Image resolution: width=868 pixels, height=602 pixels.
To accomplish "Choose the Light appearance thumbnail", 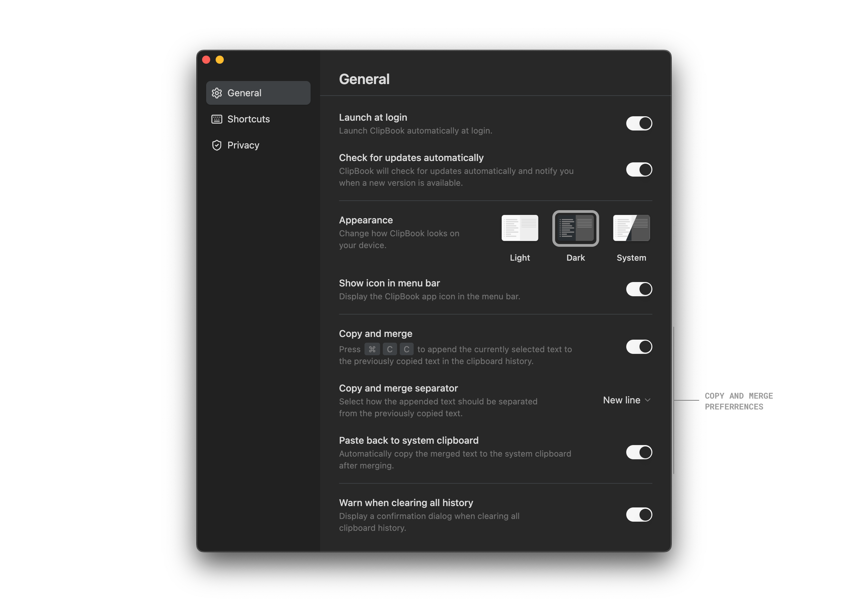I will (x=519, y=228).
